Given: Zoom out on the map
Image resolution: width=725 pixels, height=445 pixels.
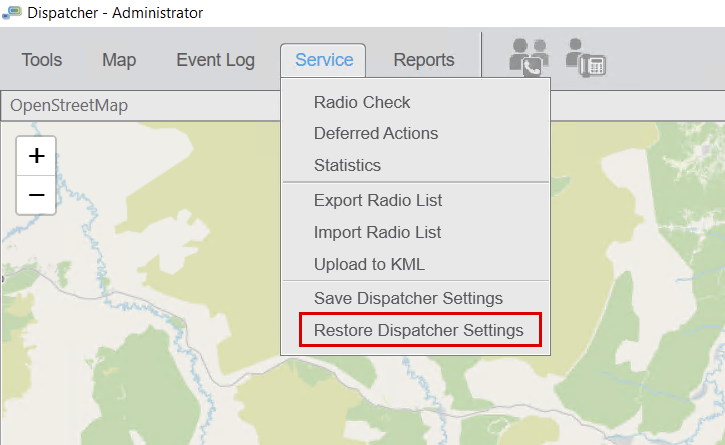Looking at the screenshot, I should coord(37,195).
